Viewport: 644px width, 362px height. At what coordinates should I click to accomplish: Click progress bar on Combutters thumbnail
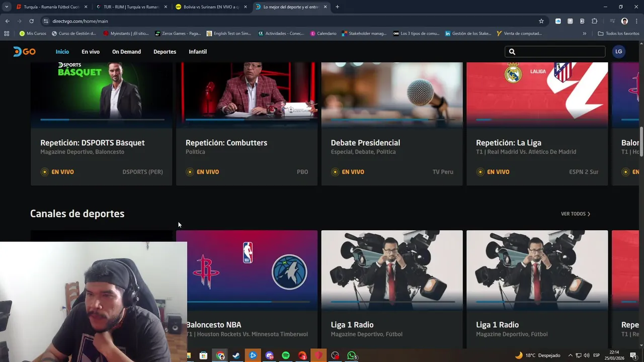pos(248,120)
